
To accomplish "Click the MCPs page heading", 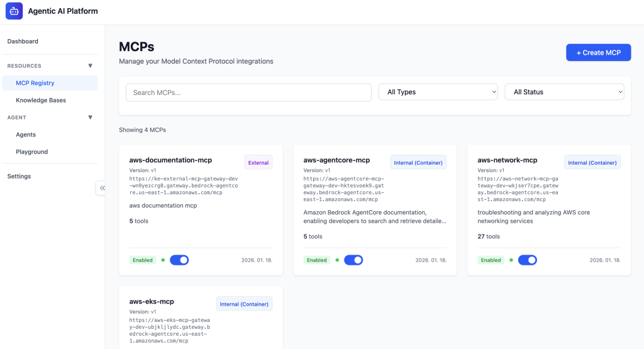I will [x=136, y=47].
